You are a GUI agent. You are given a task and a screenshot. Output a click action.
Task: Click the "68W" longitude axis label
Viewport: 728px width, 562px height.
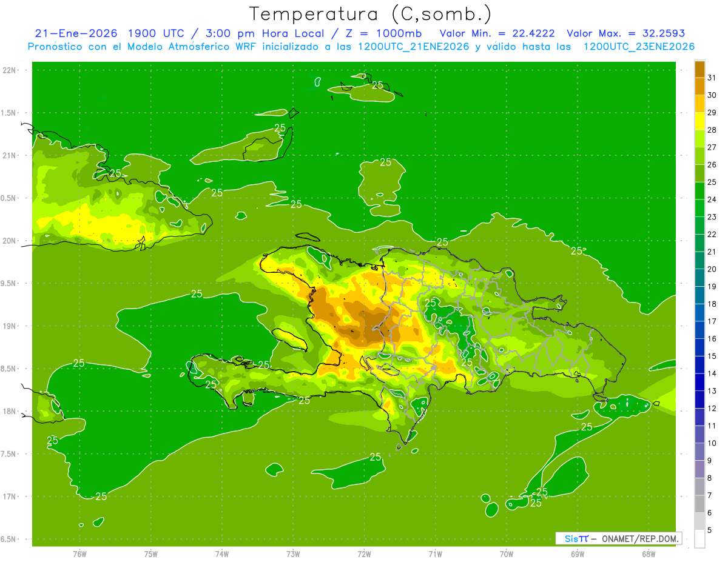(649, 554)
